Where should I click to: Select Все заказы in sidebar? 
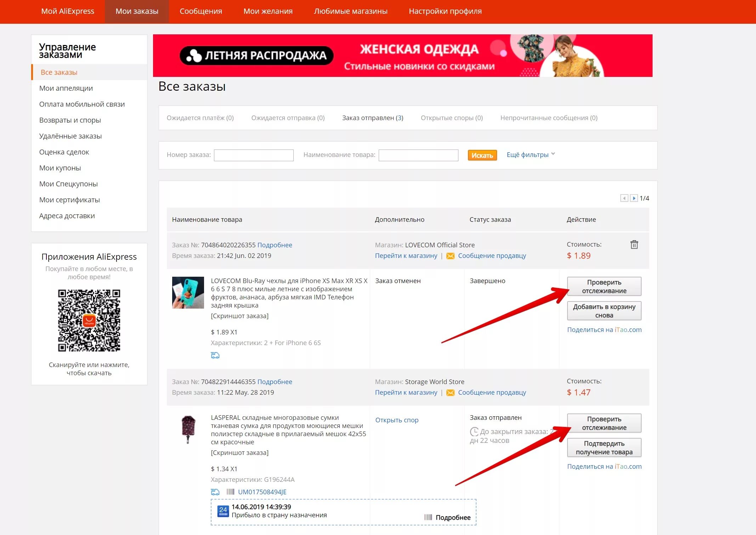(x=89, y=72)
